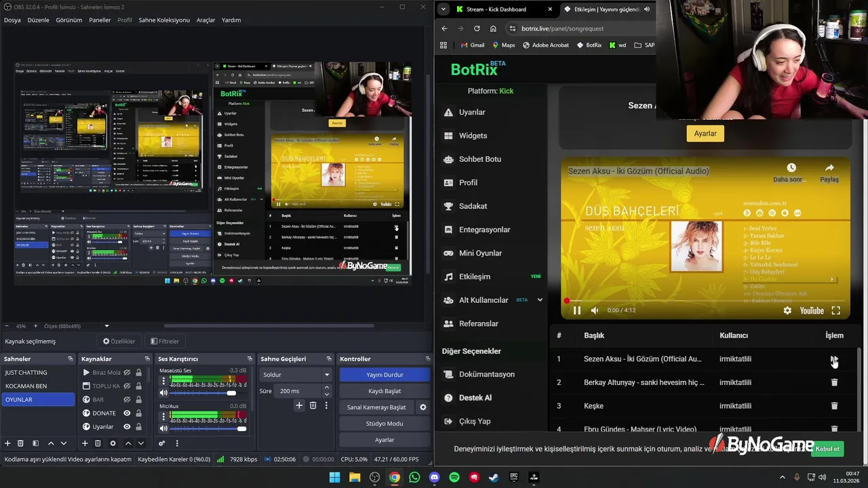Image resolution: width=868 pixels, height=488 pixels.
Task: Undock the Sahneler panel
Action: click(70, 359)
